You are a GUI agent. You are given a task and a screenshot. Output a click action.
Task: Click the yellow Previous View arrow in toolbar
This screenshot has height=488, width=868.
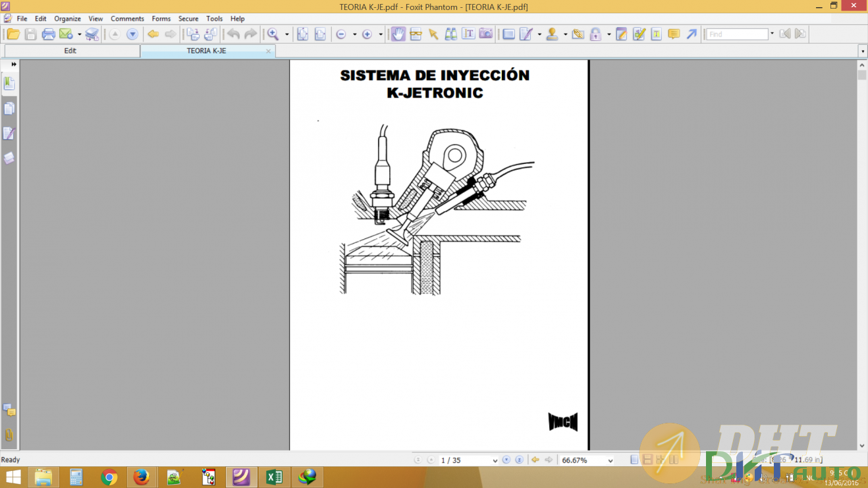click(x=153, y=34)
